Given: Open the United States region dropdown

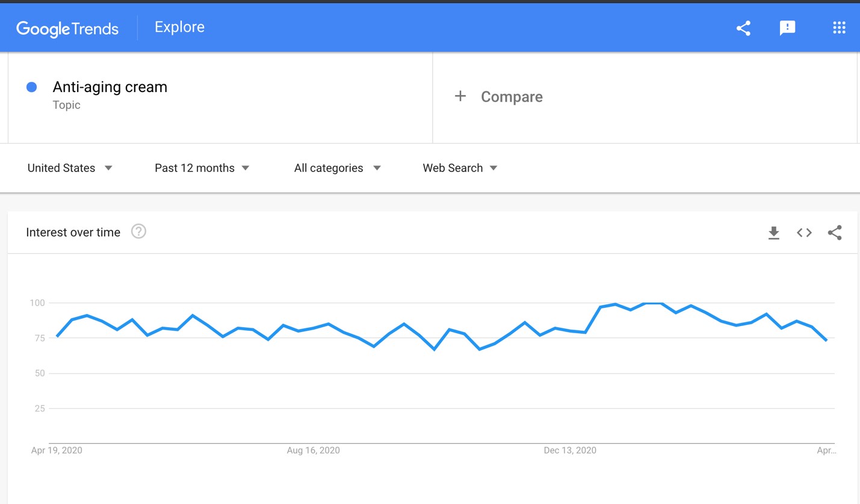Looking at the screenshot, I should click(x=70, y=168).
